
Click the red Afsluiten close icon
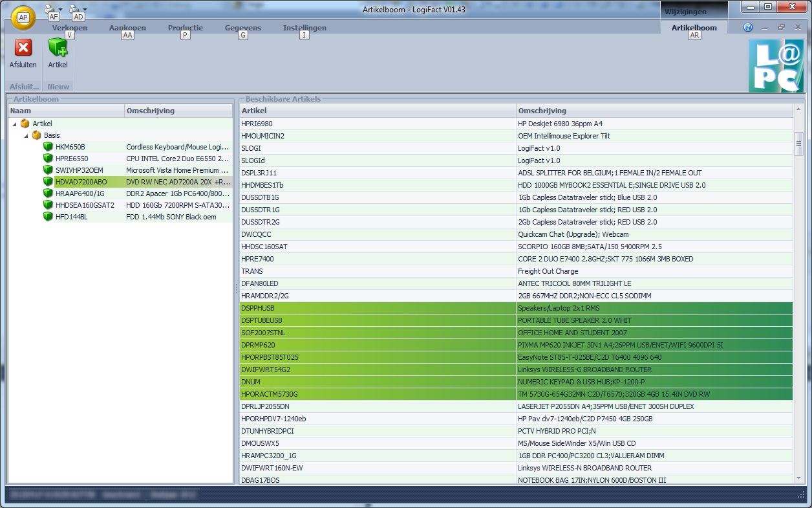(x=23, y=47)
